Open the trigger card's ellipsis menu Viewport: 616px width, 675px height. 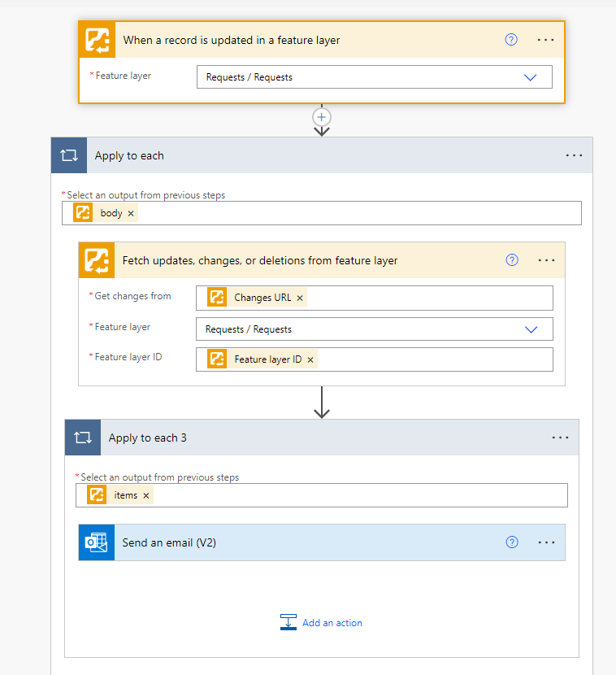pos(545,39)
